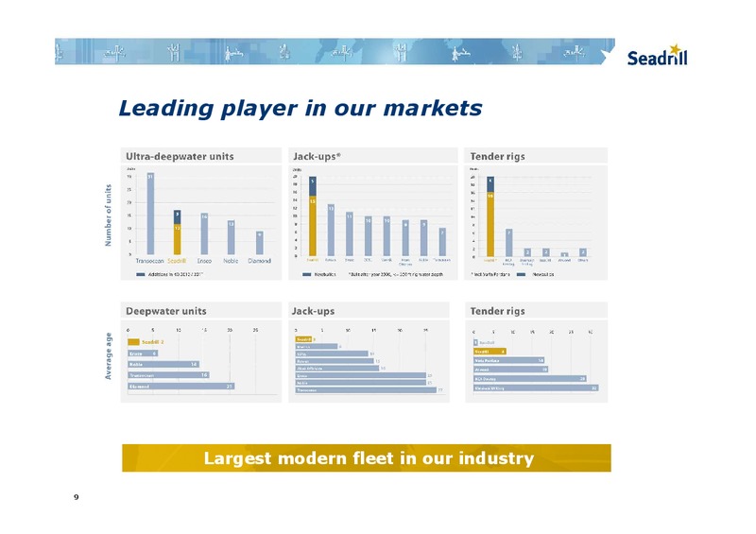This screenshot has width=756, height=534.
Task: Click the shortest Tender rigs bar labeled 1
Action: [x=564, y=254]
